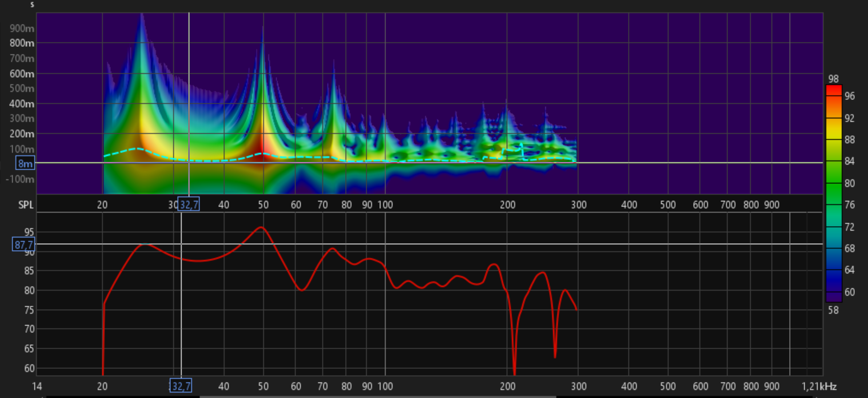Click the 8m time cursor label
The height and width of the screenshot is (398, 868).
pyautogui.click(x=25, y=163)
